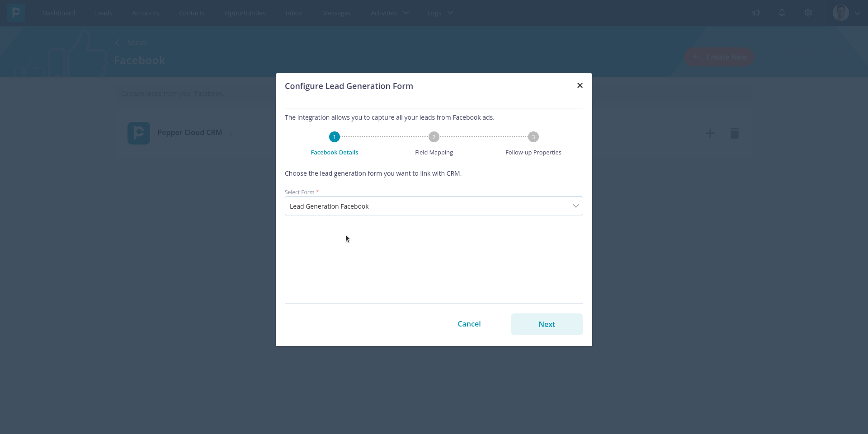The width and height of the screenshot is (868, 434).
Task: Expand the user profile chevron
Action: [x=858, y=13]
